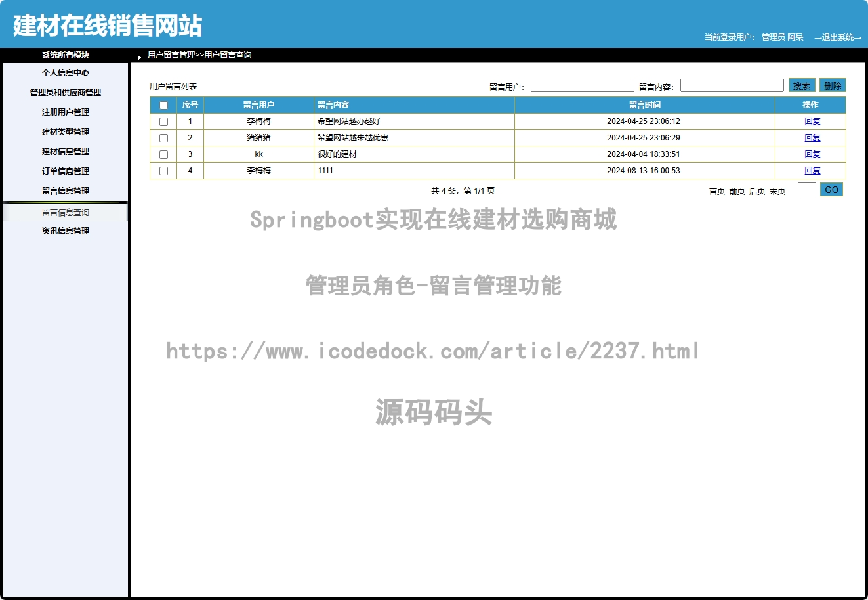Click the 用户留言列表 label

coord(173,87)
